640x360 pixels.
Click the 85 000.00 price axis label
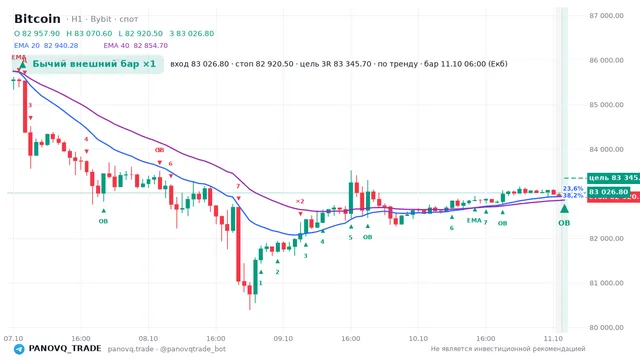(606, 104)
